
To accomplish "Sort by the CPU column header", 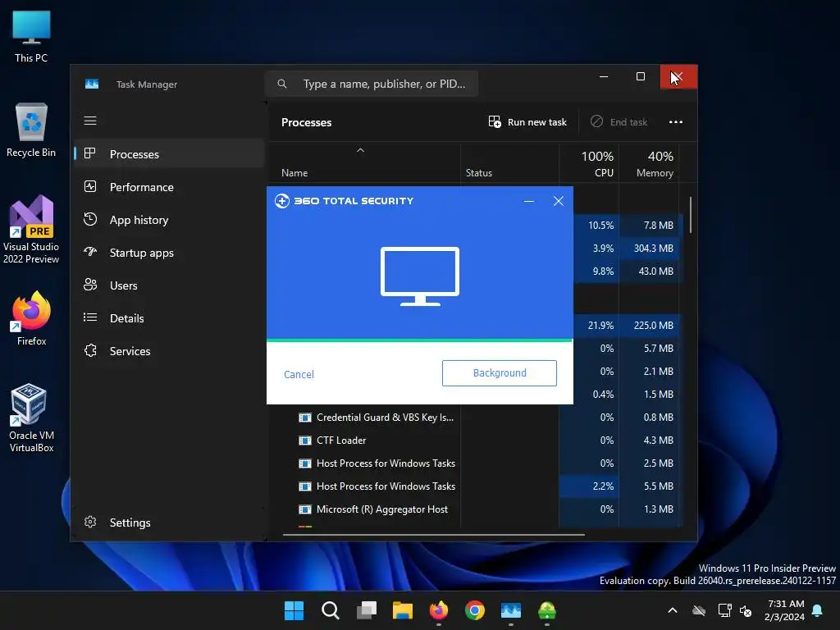I will 589,163.
